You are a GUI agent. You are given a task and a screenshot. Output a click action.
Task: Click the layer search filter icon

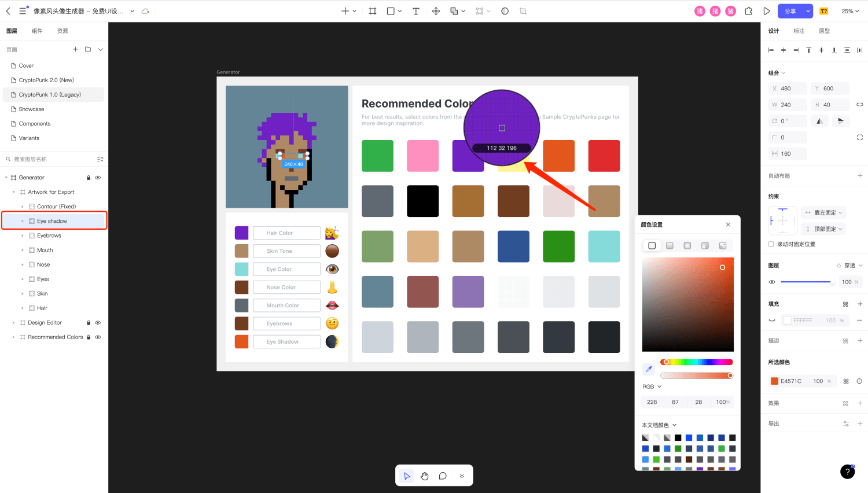click(x=100, y=159)
